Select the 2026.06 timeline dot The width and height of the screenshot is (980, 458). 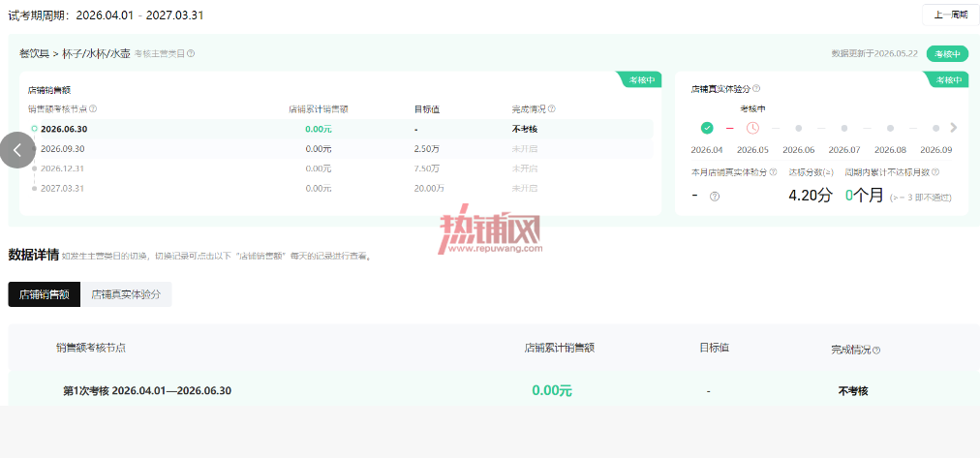point(799,128)
